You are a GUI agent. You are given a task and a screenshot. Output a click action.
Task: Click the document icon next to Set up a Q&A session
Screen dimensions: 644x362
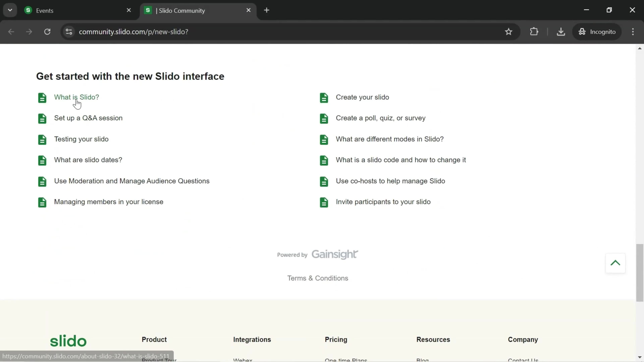pyautogui.click(x=42, y=119)
